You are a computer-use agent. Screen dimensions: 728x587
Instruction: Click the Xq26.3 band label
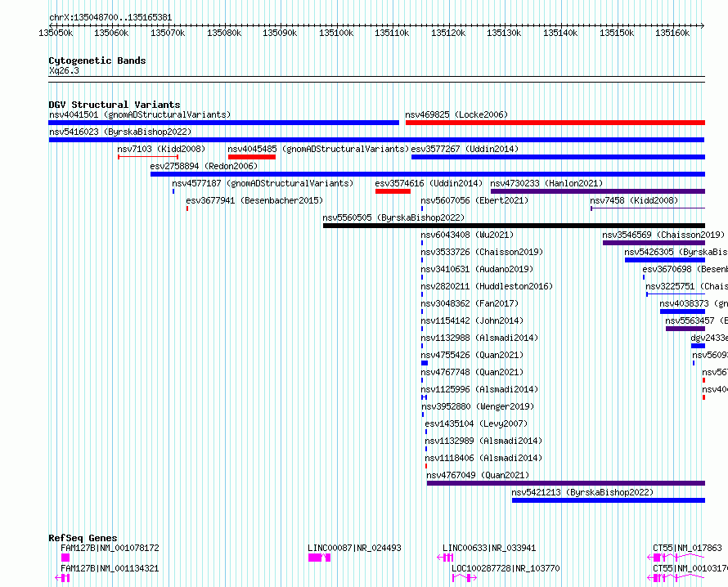tap(64, 70)
